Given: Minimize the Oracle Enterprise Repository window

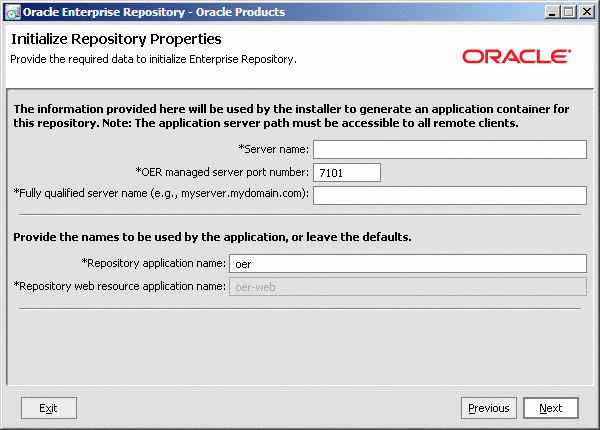Looking at the screenshot, I should coord(551,12).
